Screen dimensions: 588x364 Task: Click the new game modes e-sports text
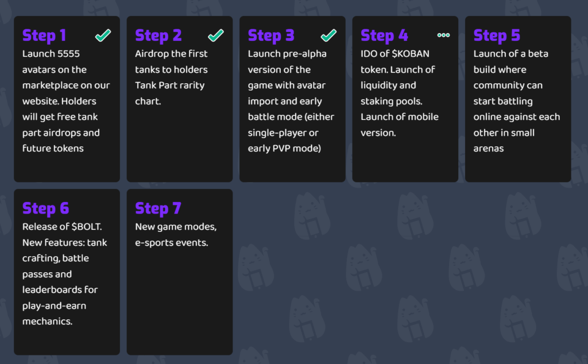(x=176, y=235)
